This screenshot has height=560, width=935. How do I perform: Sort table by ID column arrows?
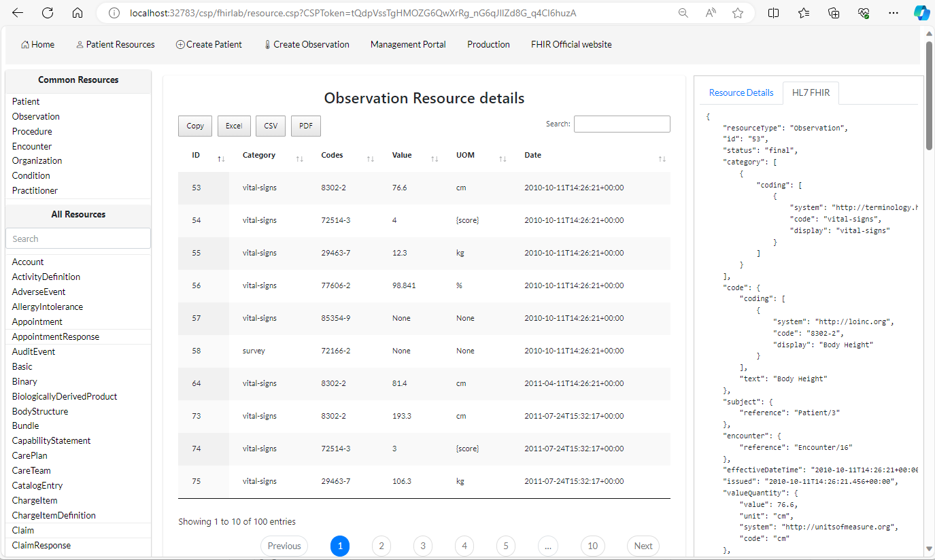(x=221, y=158)
